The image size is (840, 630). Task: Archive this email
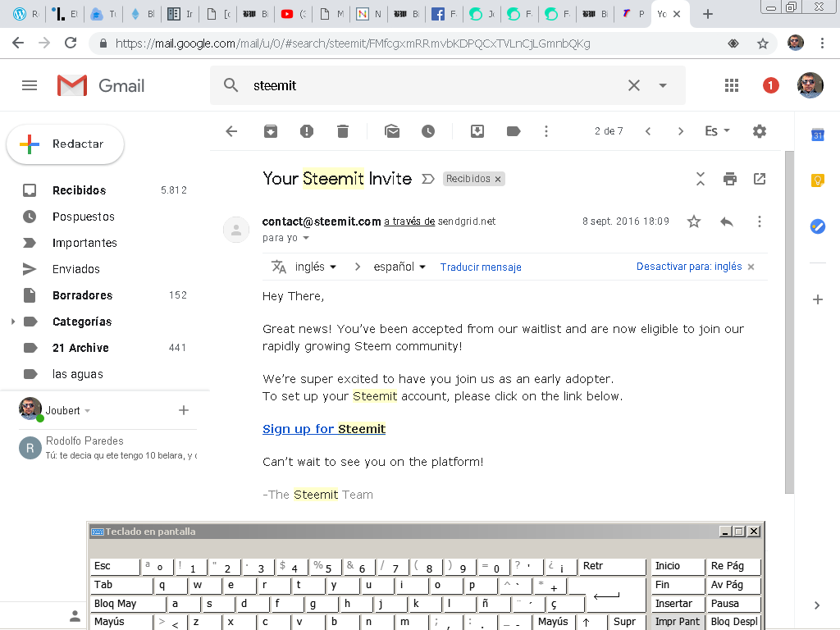271,131
